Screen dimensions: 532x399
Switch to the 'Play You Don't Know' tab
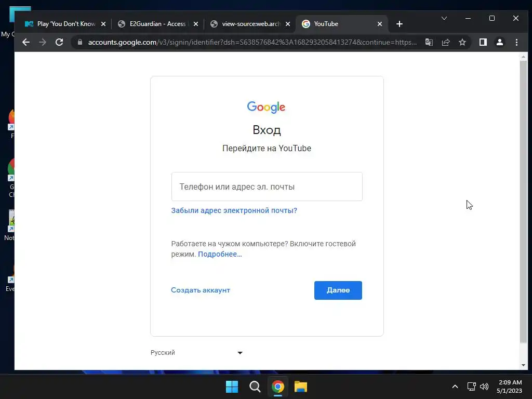pos(64,24)
